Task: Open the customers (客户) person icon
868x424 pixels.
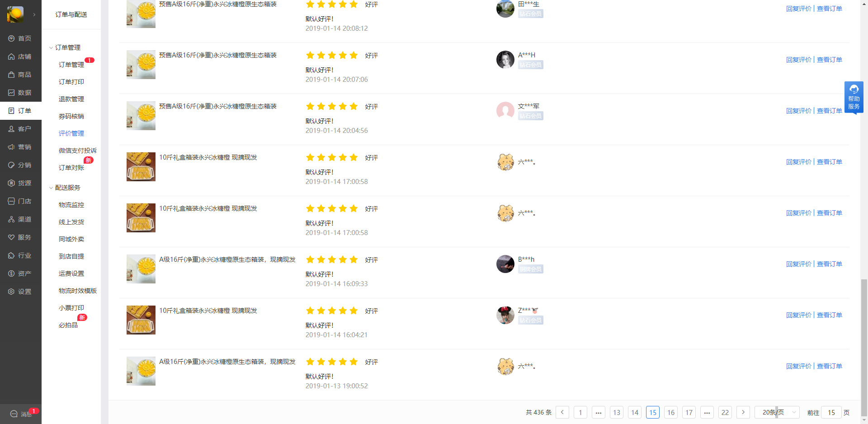Action: pos(11,129)
